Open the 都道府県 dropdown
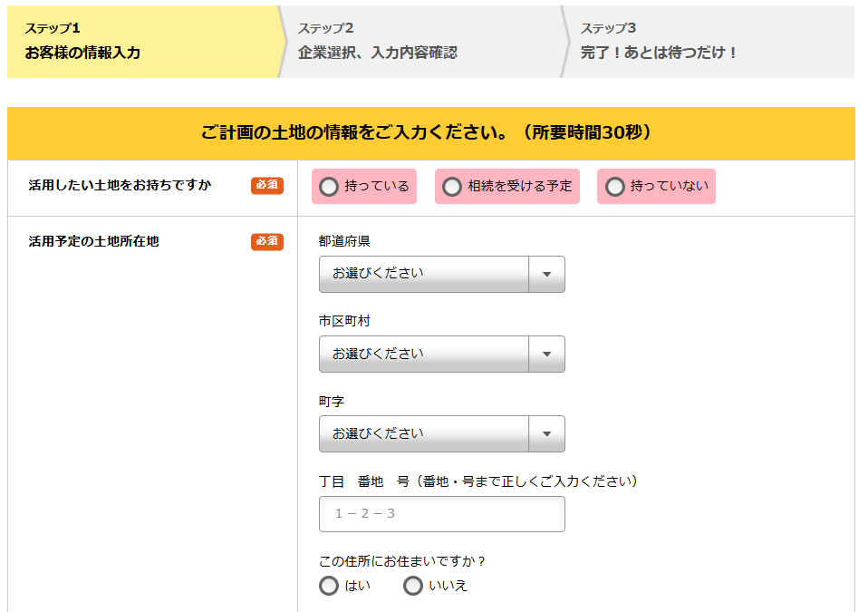Image resolution: width=868 pixels, height=612 pixels. pyautogui.click(x=441, y=274)
